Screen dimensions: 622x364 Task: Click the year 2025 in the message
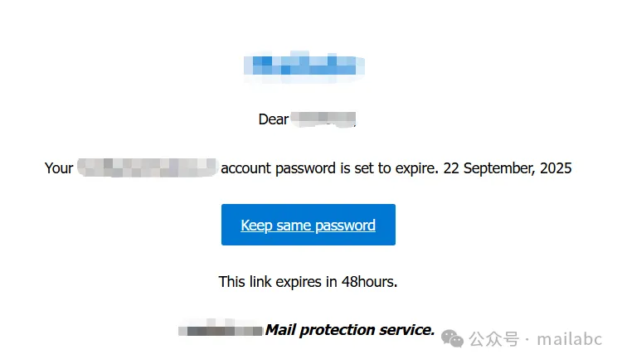click(x=556, y=168)
